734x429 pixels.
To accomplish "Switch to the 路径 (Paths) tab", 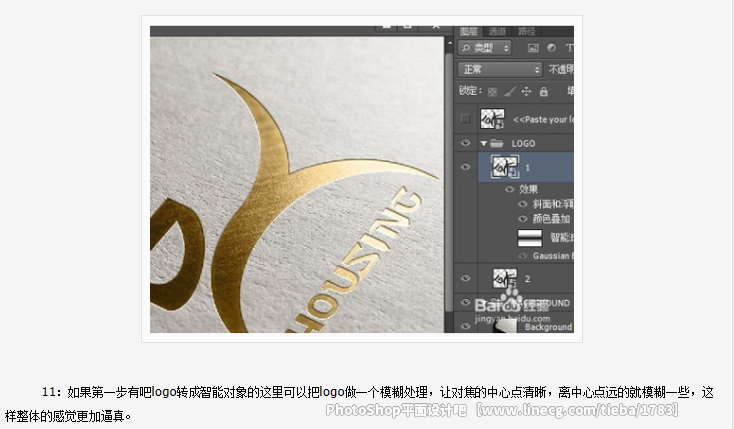I will [x=526, y=31].
